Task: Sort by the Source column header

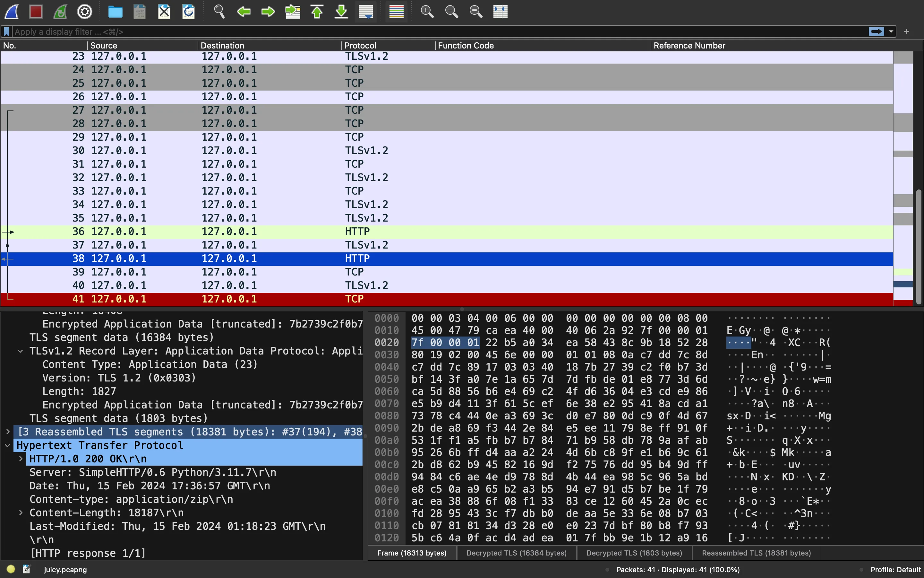Action: 143,46
